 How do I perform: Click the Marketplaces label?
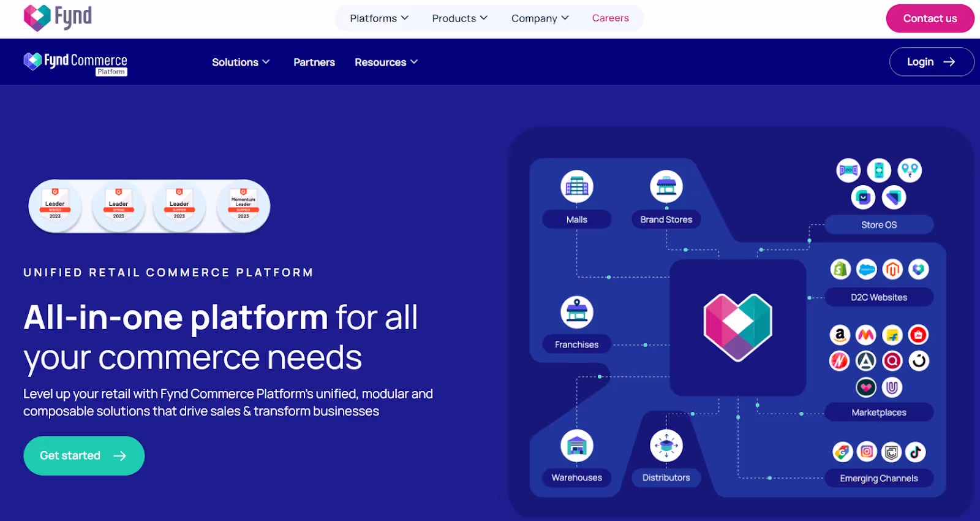tap(879, 413)
